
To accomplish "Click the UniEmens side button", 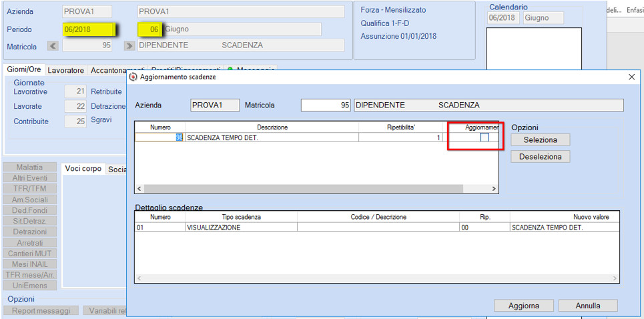I will [x=29, y=286].
